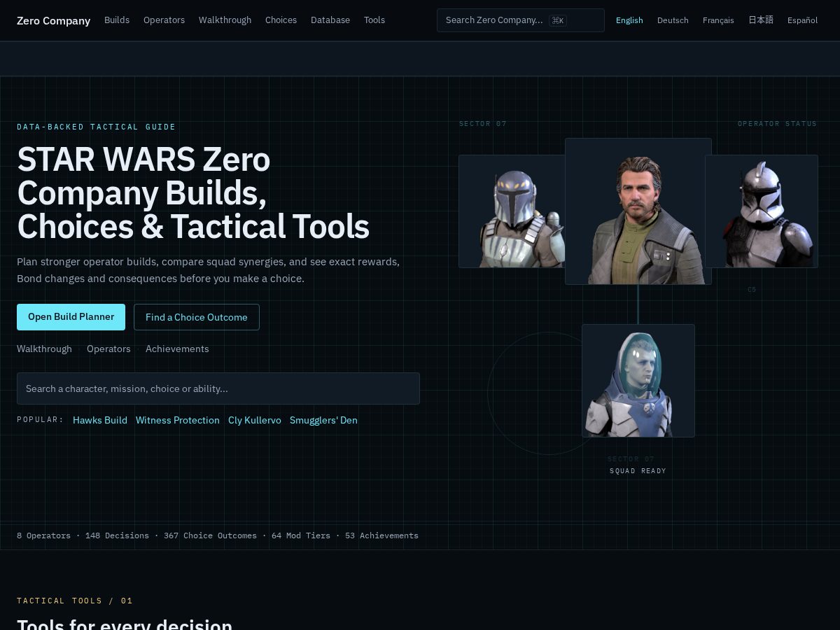This screenshot has width=840, height=630.
Task: Focus the Search Zero Company field
Action: (x=521, y=20)
